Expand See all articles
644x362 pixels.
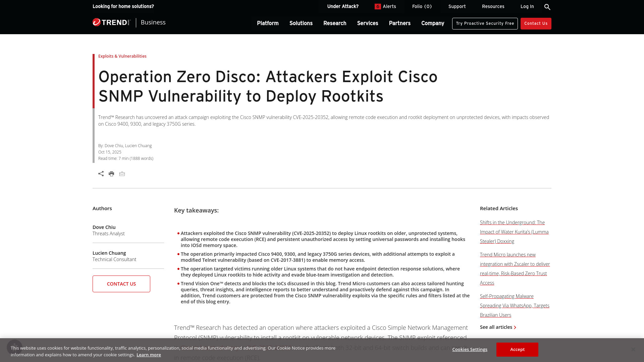coord(498,327)
